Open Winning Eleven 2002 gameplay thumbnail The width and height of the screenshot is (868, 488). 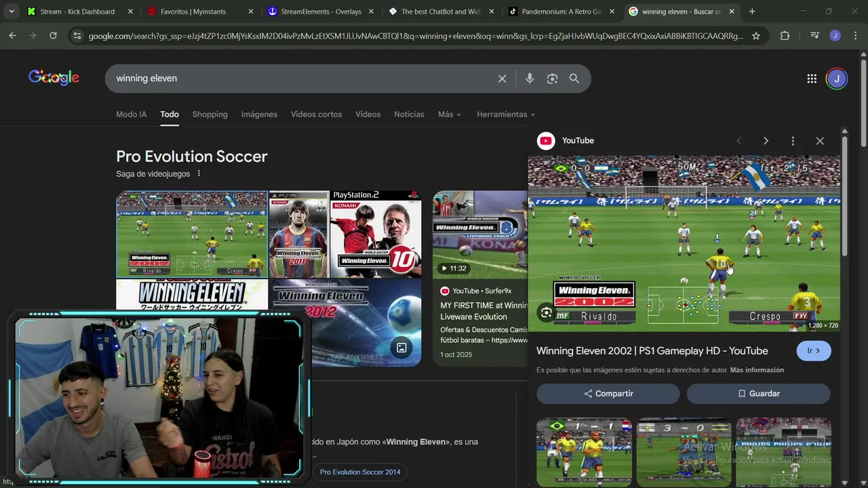(x=192, y=235)
